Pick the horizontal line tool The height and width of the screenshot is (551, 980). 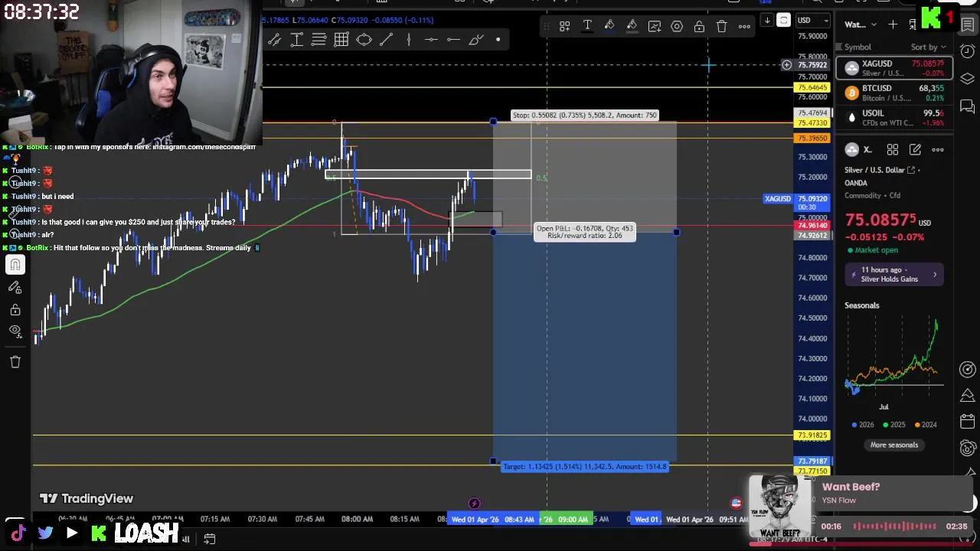pyautogui.click(x=431, y=40)
